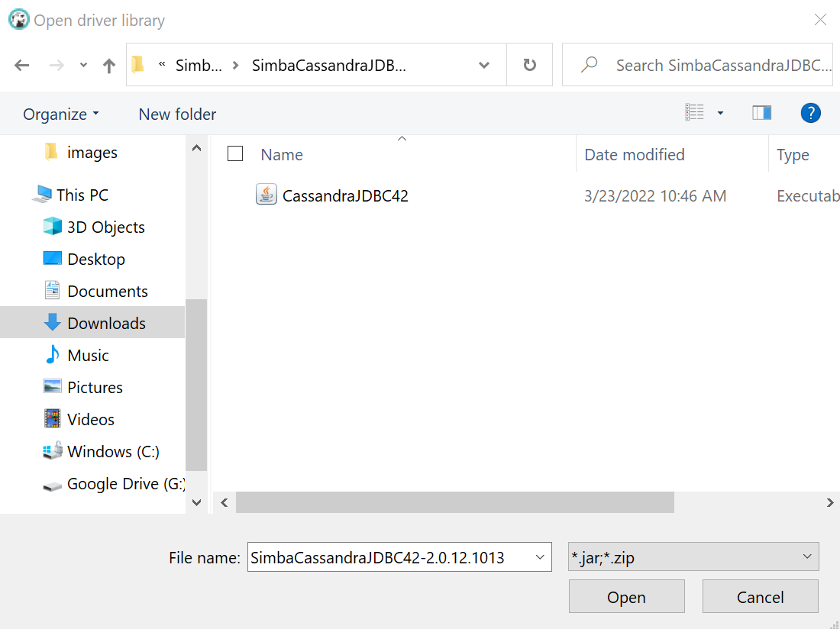Sort by Type column header
840x629 pixels.
[793, 155]
